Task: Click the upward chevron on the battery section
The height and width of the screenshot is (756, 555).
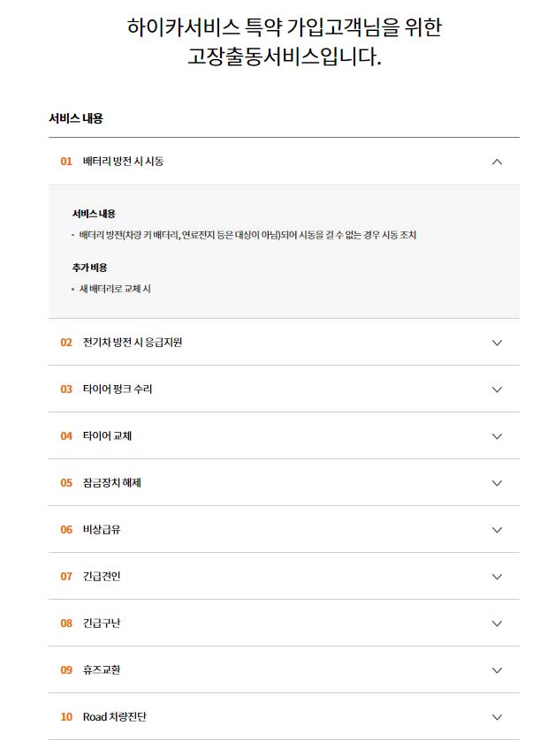Action: (497, 163)
